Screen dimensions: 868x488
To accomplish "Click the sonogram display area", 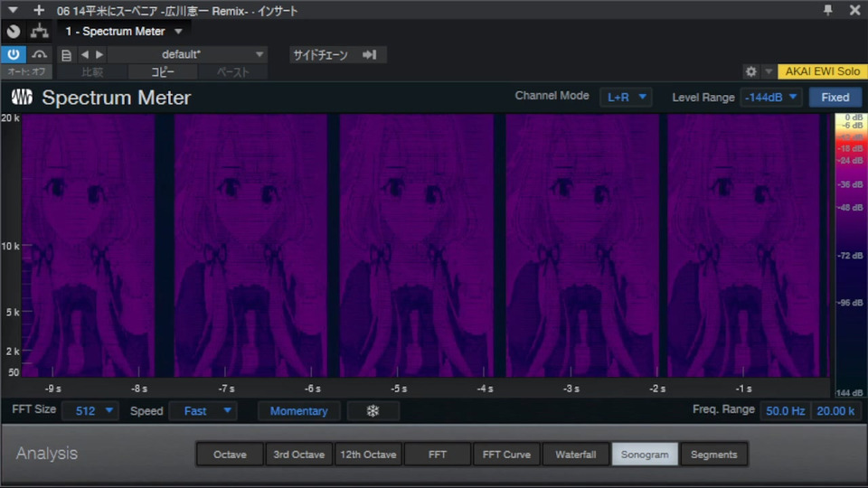I will click(426, 246).
